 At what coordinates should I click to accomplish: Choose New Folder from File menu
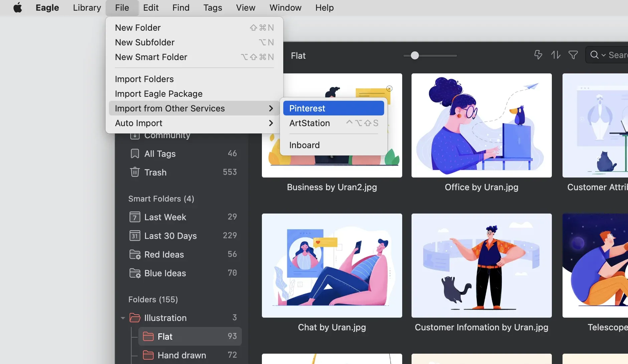(194, 28)
